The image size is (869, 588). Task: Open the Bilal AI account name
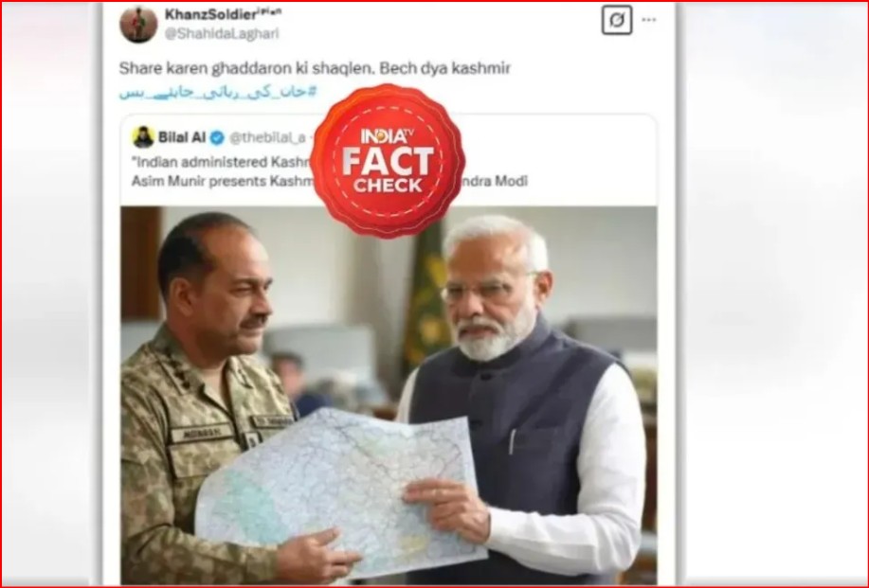[182, 136]
